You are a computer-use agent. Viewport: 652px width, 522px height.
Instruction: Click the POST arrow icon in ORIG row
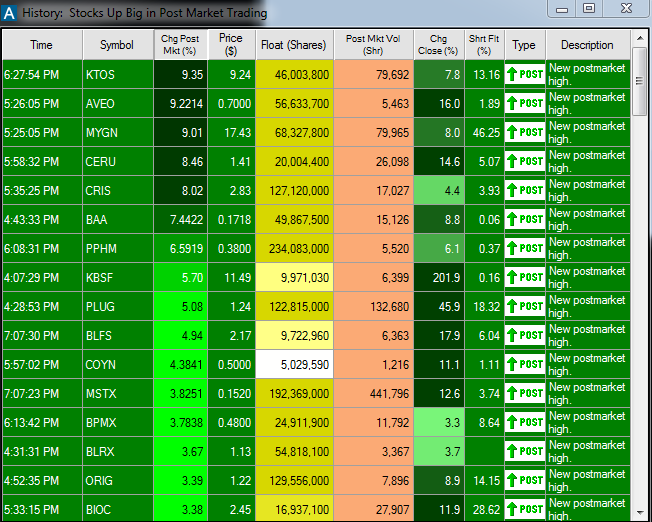click(525, 480)
